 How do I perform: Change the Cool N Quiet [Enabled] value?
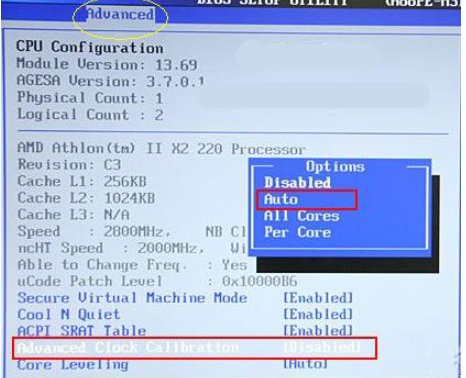(x=318, y=314)
